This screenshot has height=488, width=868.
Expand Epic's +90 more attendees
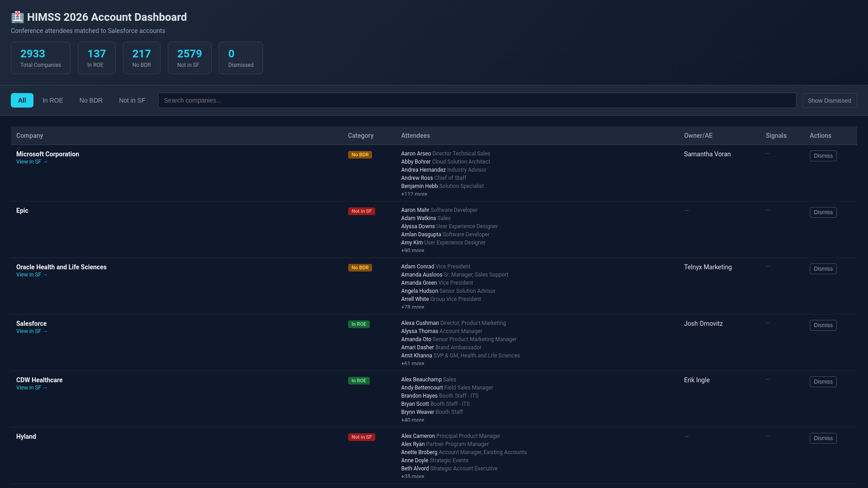point(412,250)
